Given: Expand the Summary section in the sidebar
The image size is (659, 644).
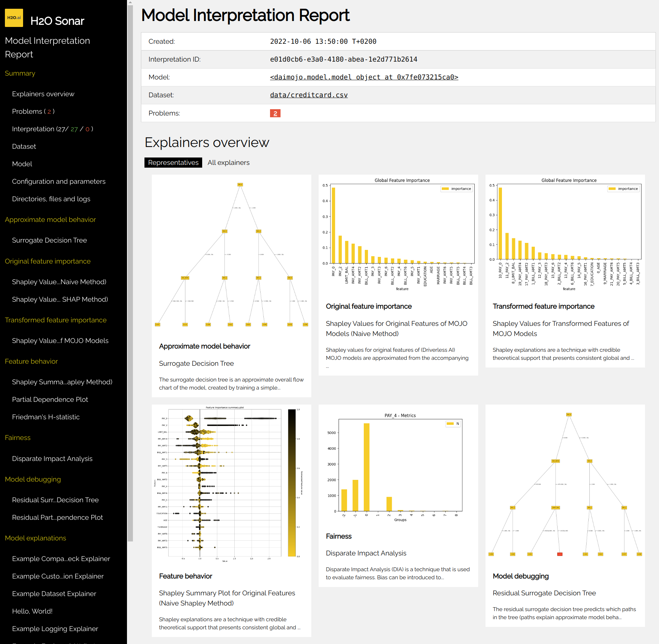Looking at the screenshot, I should (20, 73).
